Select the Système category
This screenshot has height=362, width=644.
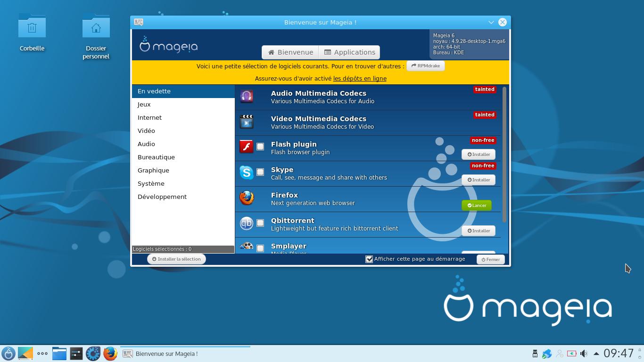tap(183, 184)
